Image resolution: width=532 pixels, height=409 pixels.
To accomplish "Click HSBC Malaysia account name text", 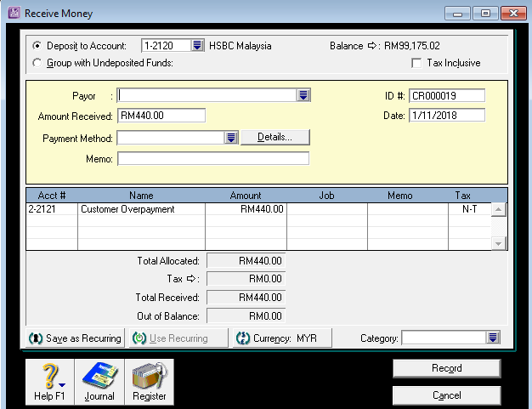I will [241, 46].
